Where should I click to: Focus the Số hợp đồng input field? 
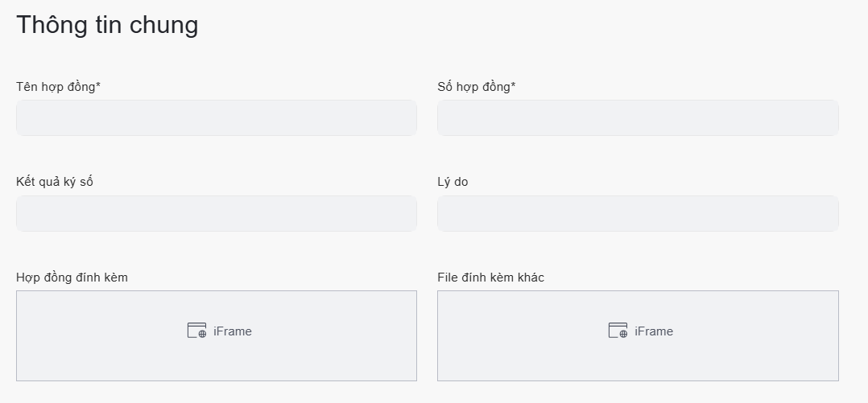638,118
